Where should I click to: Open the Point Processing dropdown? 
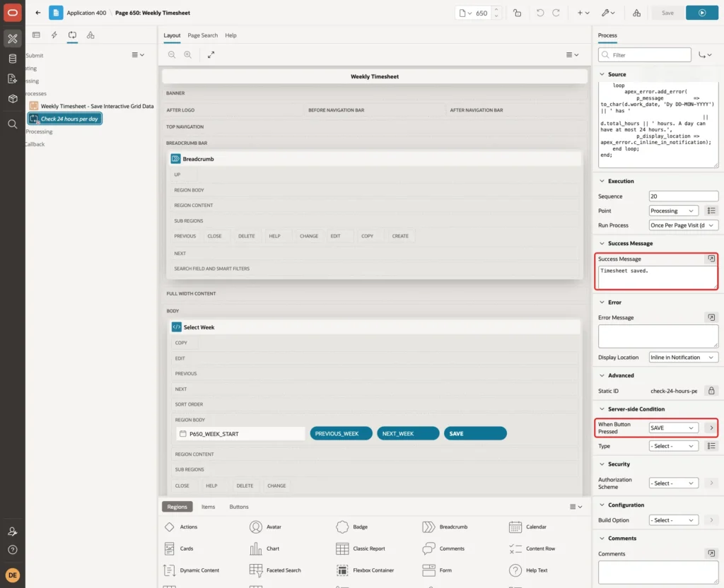pos(673,211)
